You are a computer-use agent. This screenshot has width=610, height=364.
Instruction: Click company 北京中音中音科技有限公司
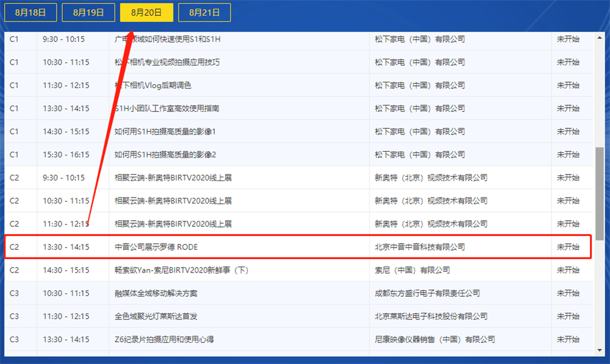420,247
